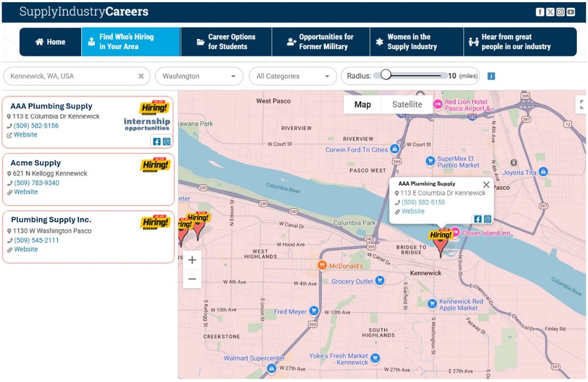Open the Acme Supply Website link
The width and height of the screenshot is (588, 382).
(26, 192)
